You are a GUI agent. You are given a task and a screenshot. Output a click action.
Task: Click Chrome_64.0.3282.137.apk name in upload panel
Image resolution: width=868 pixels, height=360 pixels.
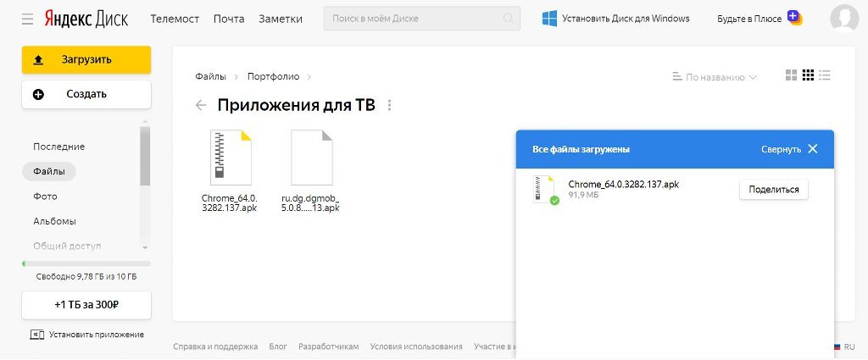(x=623, y=184)
